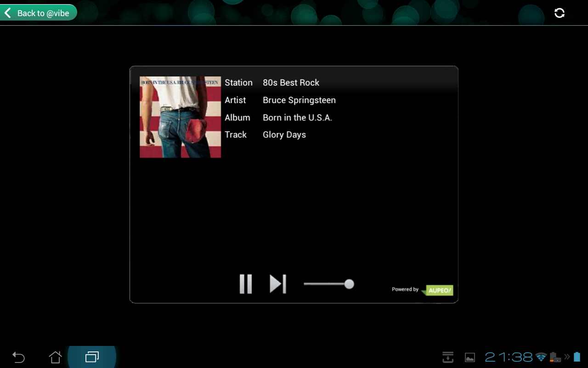This screenshot has width=588, height=368.
Task: Click the Station label
Action: click(238, 83)
